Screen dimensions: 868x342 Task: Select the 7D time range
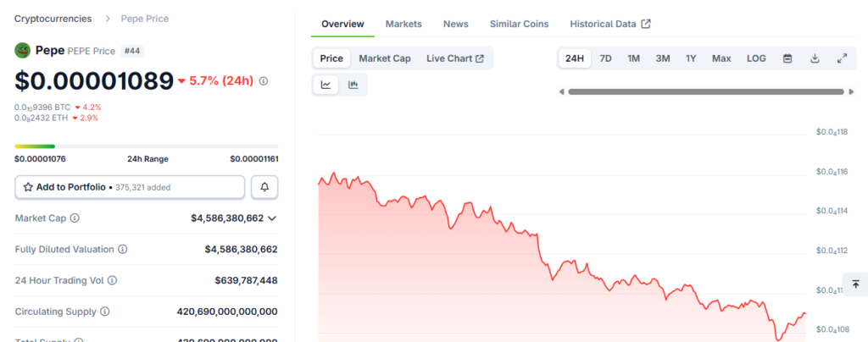tap(605, 58)
